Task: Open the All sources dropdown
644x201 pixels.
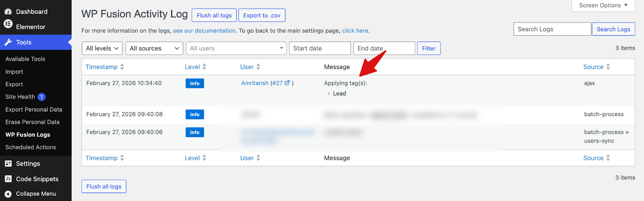Action: [x=154, y=48]
